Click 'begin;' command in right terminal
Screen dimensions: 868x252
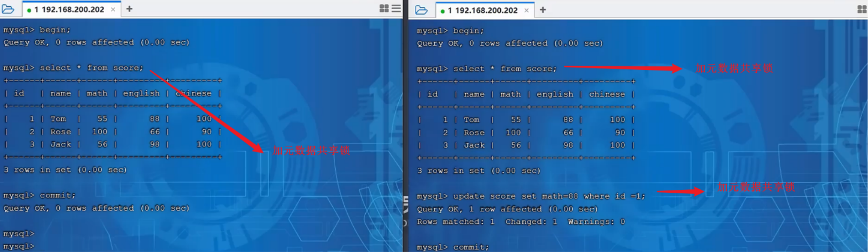[x=468, y=31]
